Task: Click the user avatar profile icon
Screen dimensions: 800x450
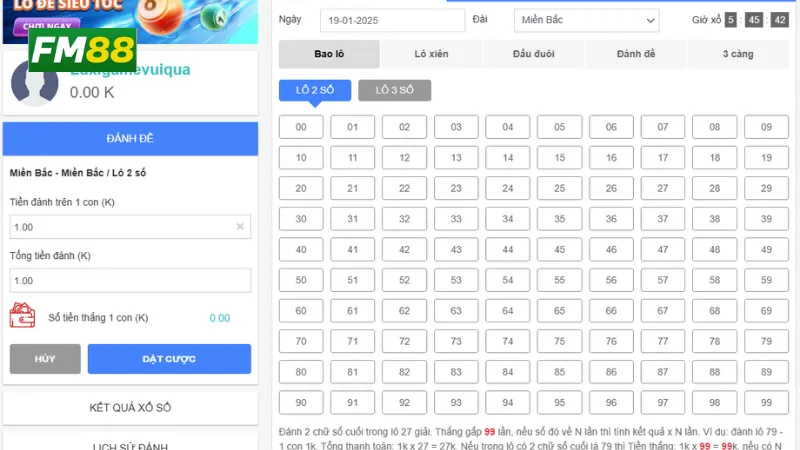Action: [35, 84]
